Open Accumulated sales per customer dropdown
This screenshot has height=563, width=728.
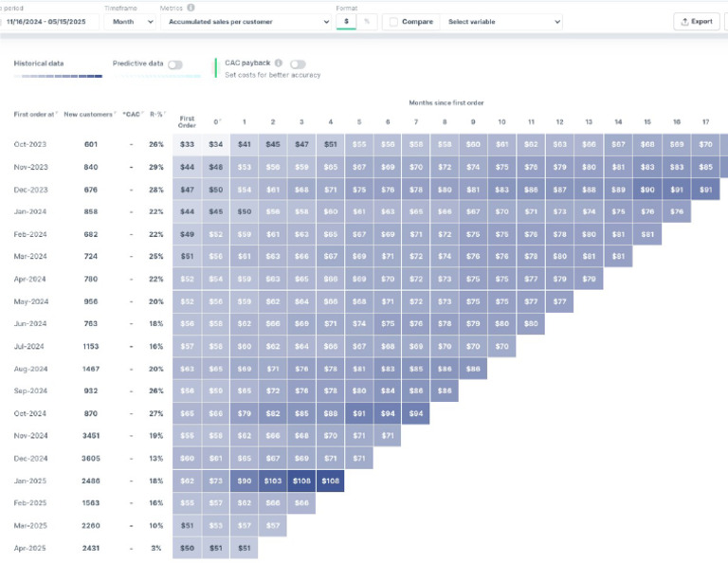tap(246, 22)
